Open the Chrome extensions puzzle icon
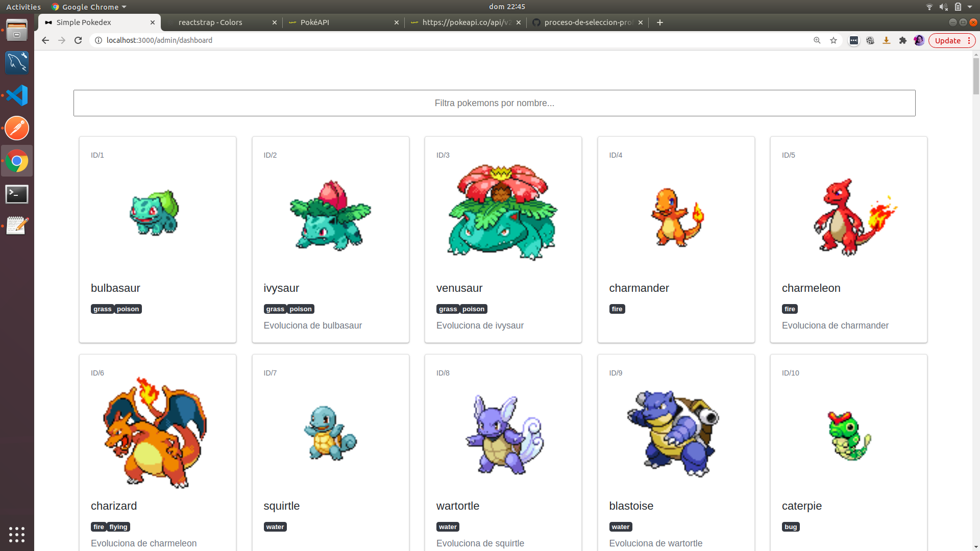 903,40
